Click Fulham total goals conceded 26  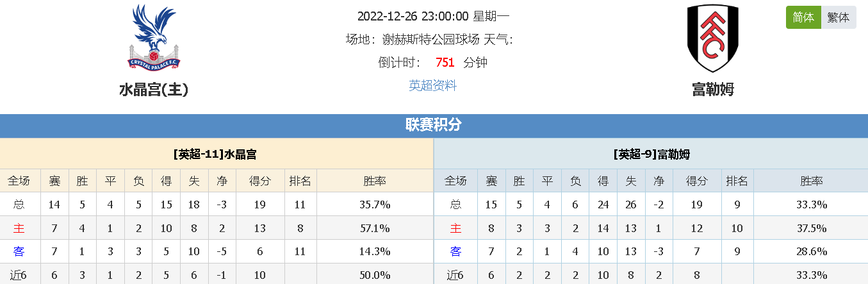[x=630, y=205]
